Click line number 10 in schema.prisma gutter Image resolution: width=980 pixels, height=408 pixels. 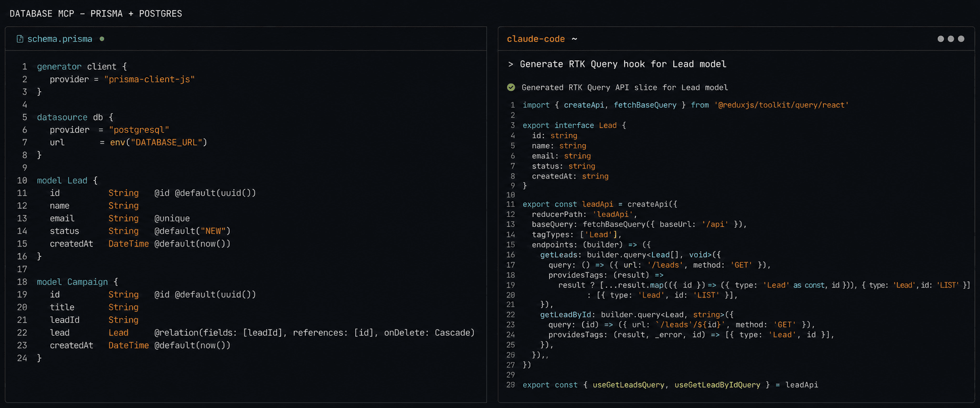click(x=22, y=181)
